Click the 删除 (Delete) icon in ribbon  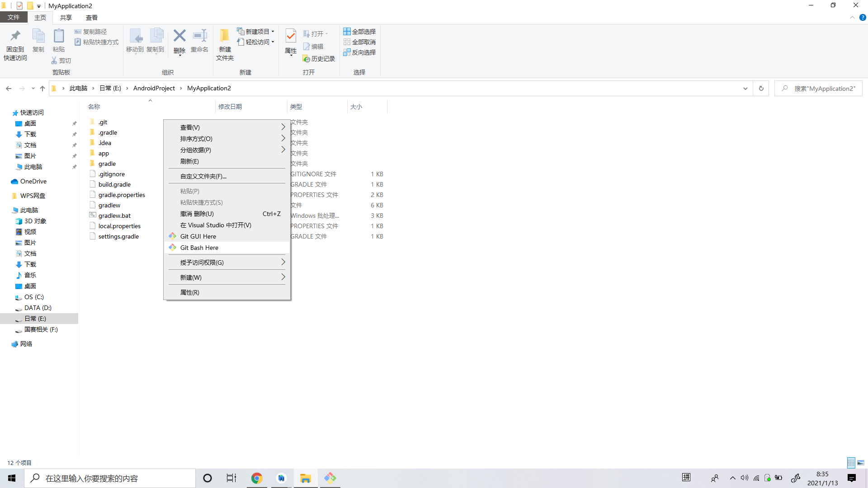click(179, 42)
